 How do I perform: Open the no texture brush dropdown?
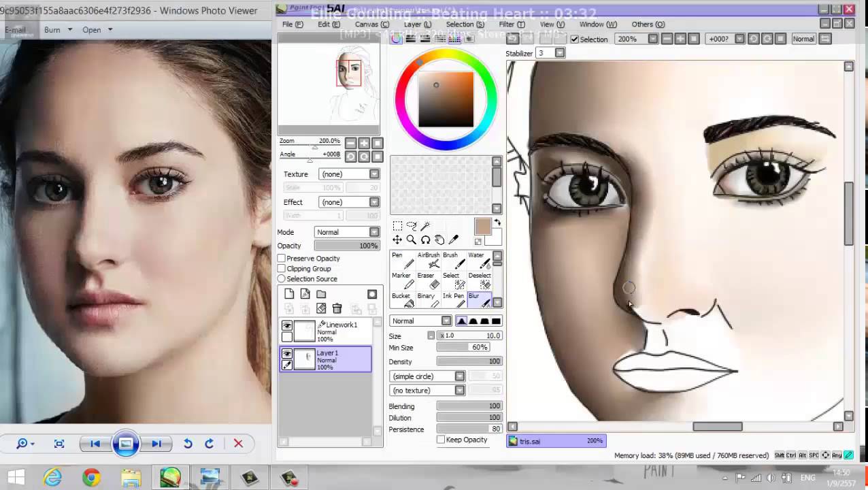(427, 391)
